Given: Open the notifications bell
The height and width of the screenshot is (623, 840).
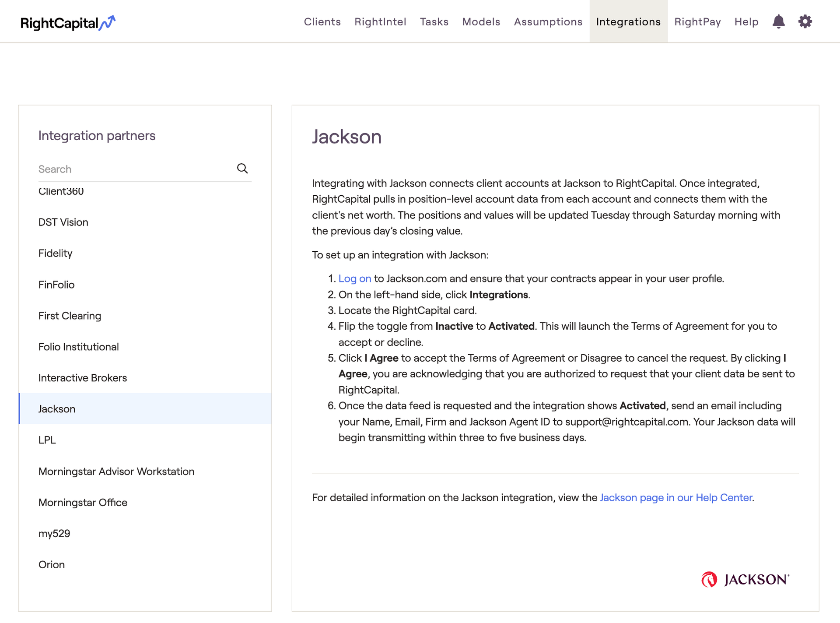Looking at the screenshot, I should [778, 21].
